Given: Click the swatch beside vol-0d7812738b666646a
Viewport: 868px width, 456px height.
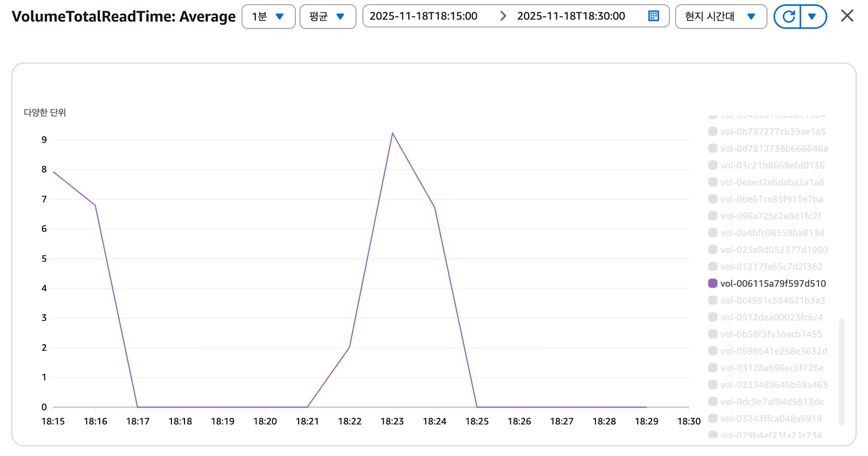Looking at the screenshot, I should tap(712, 148).
